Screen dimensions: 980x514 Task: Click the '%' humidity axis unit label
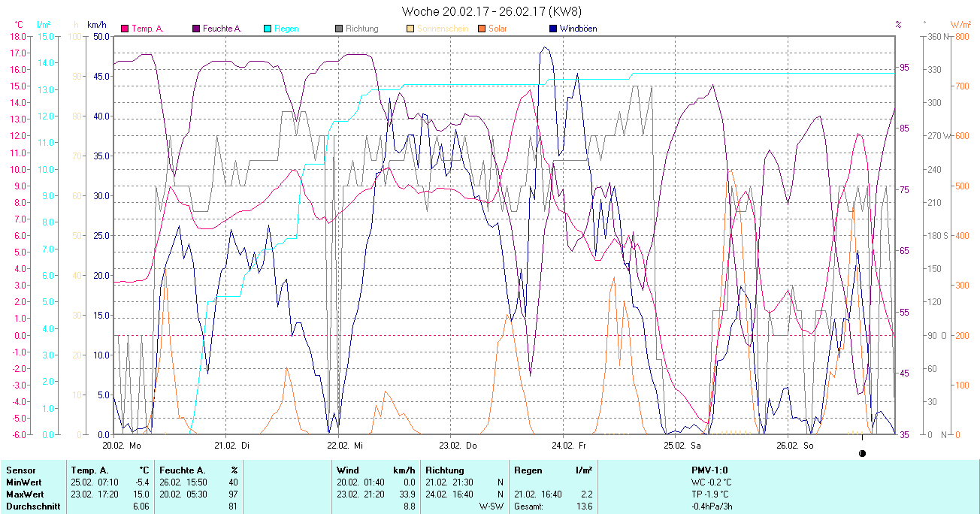click(898, 25)
